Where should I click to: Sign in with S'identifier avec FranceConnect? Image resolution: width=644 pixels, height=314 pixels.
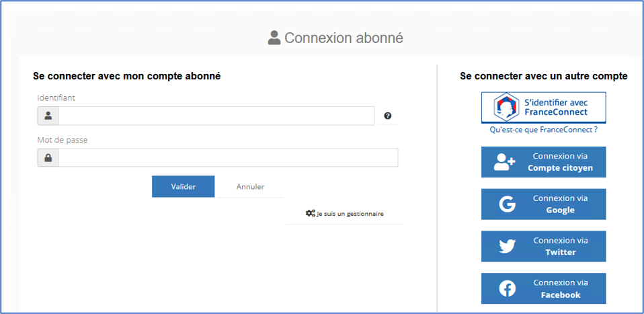click(543, 108)
